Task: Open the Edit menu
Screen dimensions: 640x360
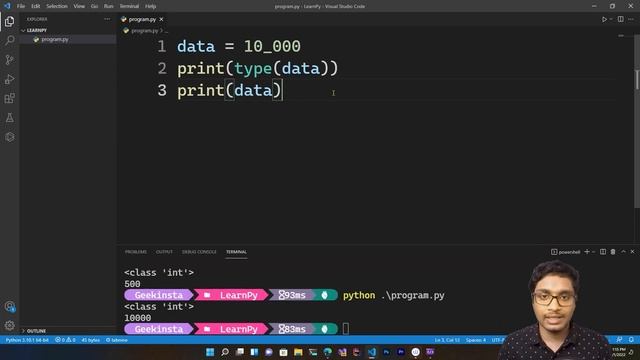Action: coord(36,6)
